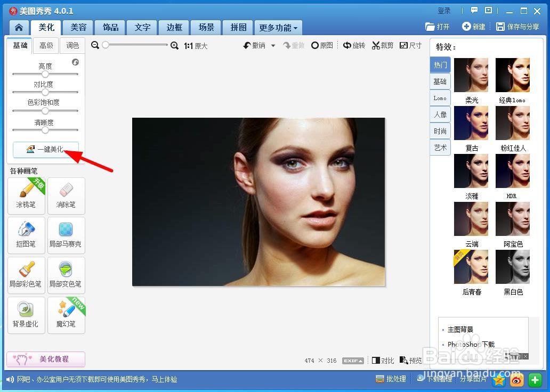Undo with the 撤销 button
This screenshot has height=392, width=550.
tap(255, 45)
